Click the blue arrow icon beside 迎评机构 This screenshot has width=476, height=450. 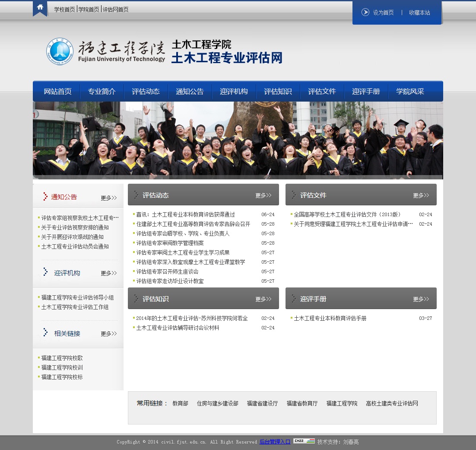pyautogui.click(x=45, y=272)
